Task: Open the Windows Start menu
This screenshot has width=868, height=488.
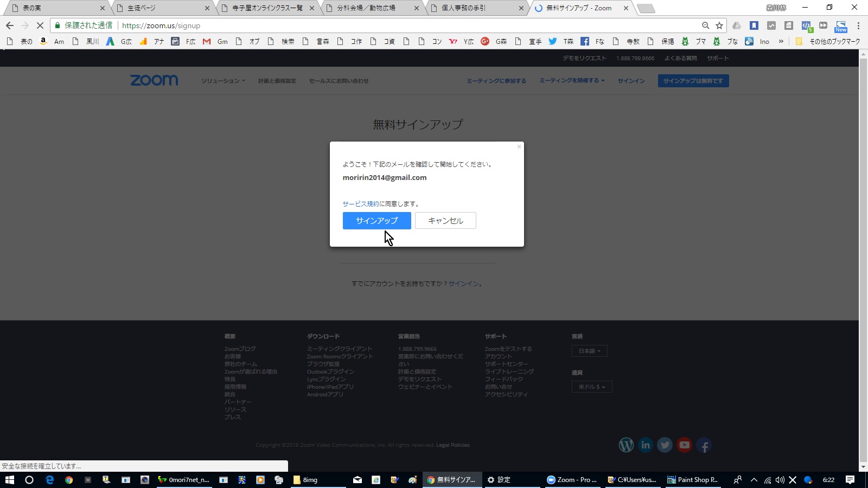Action: (9, 480)
